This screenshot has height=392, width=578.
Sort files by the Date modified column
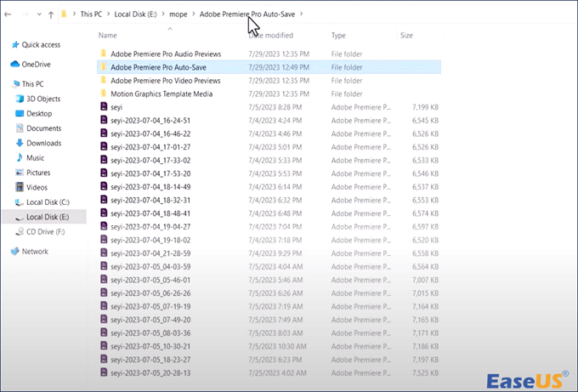(271, 36)
